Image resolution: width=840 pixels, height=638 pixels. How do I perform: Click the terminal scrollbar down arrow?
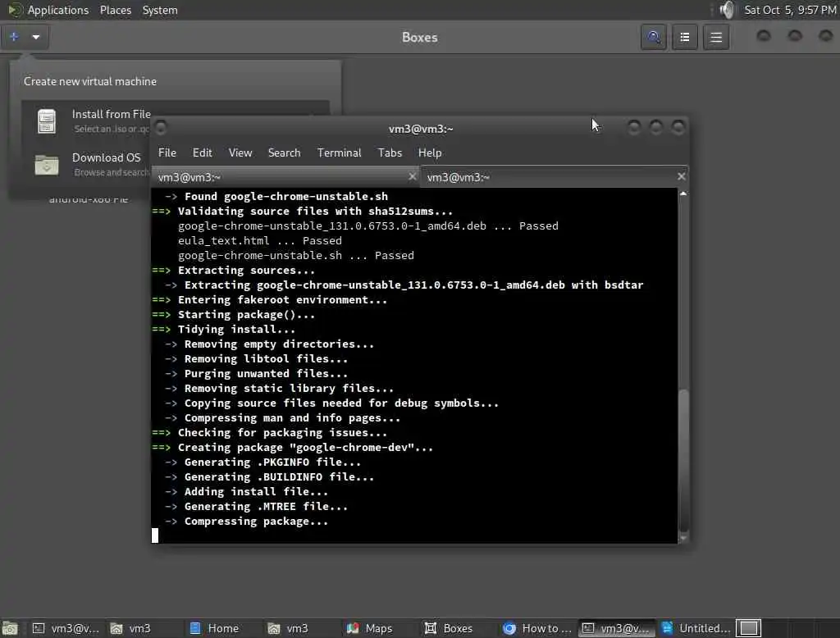683,537
